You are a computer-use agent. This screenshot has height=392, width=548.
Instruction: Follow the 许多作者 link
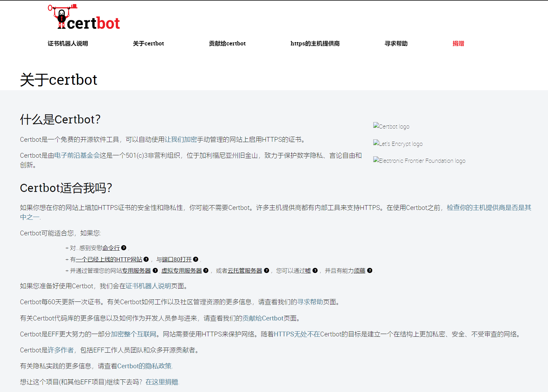pyautogui.click(x=61, y=350)
